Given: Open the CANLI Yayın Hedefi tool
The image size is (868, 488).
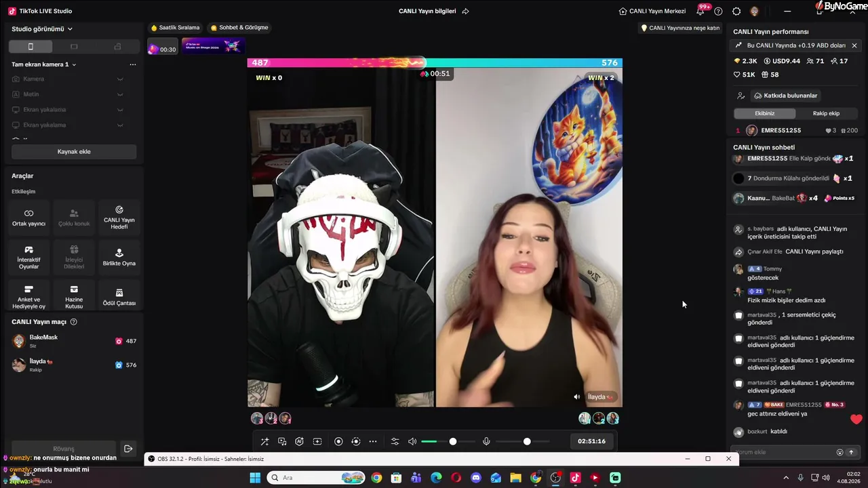Looking at the screenshot, I should tap(119, 218).
